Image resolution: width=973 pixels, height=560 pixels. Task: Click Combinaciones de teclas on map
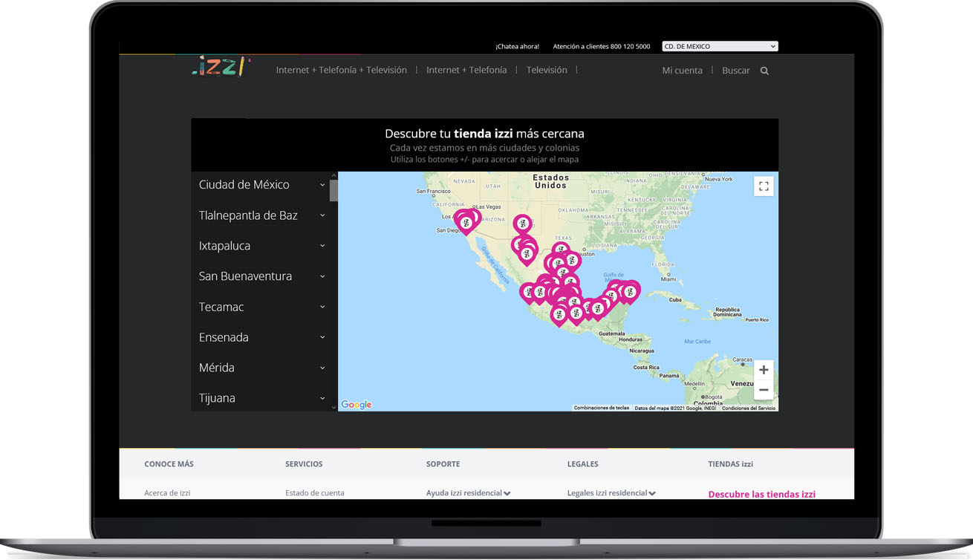(x=602, y=408)
